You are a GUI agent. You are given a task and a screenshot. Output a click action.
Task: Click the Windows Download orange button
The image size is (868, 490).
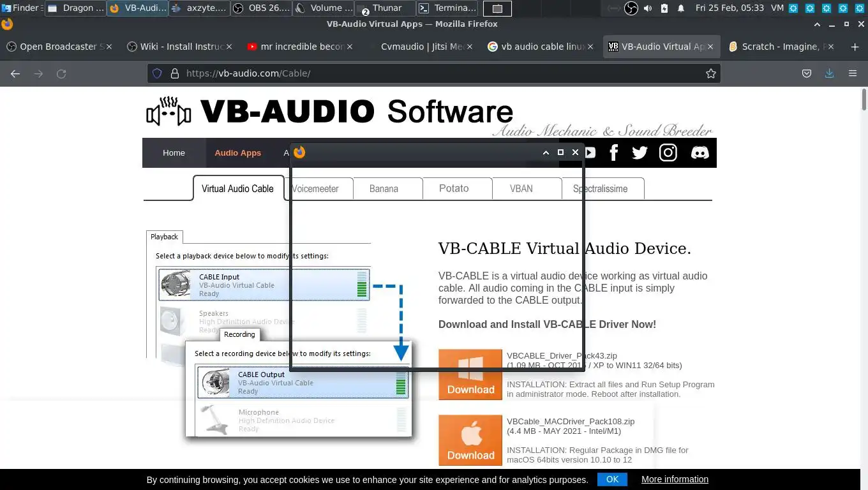pos(470,375)
